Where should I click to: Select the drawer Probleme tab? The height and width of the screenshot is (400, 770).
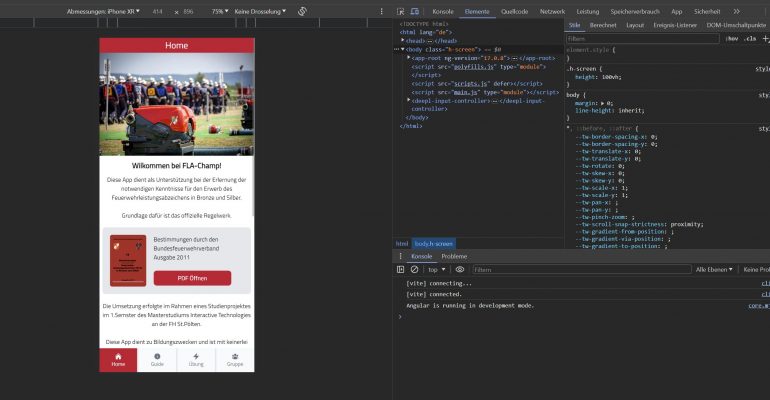coord(454,256)
